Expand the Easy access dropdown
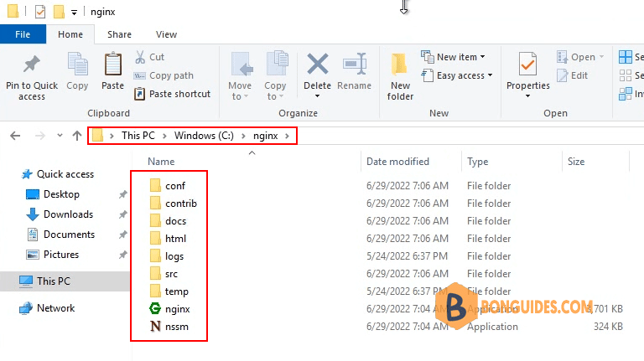Screen dimensions: 644x361 coord(490,75)
